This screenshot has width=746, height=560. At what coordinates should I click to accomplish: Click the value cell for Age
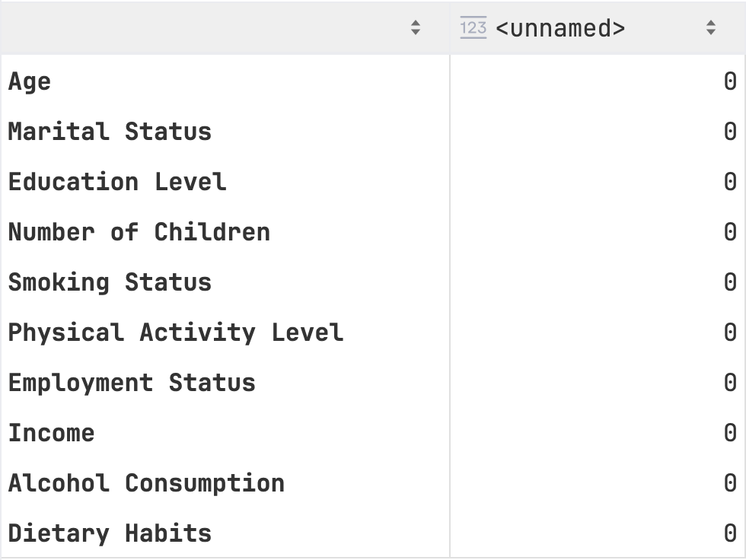tap(598, 81)
